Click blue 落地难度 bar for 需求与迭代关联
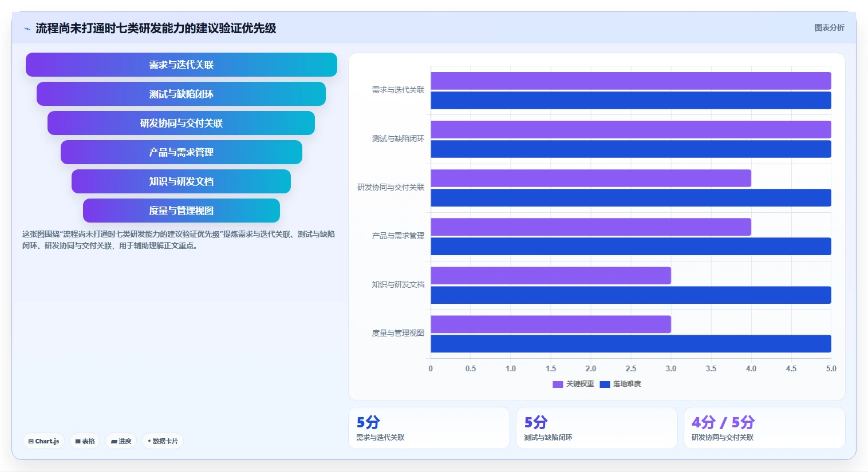The width and height of the screenshot is (868, 472). (631, 100)
